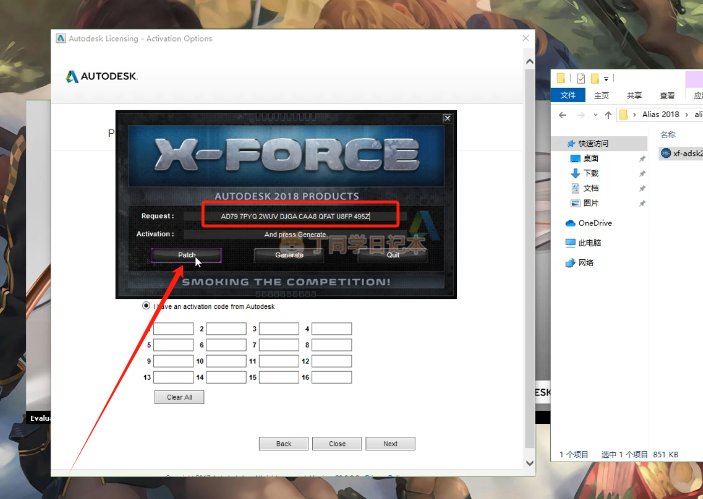The width and height of the screenshot is (703, 499).
Task: Expand the chevron before Alias 2018 breadcrumb
Action: [634, 115]
